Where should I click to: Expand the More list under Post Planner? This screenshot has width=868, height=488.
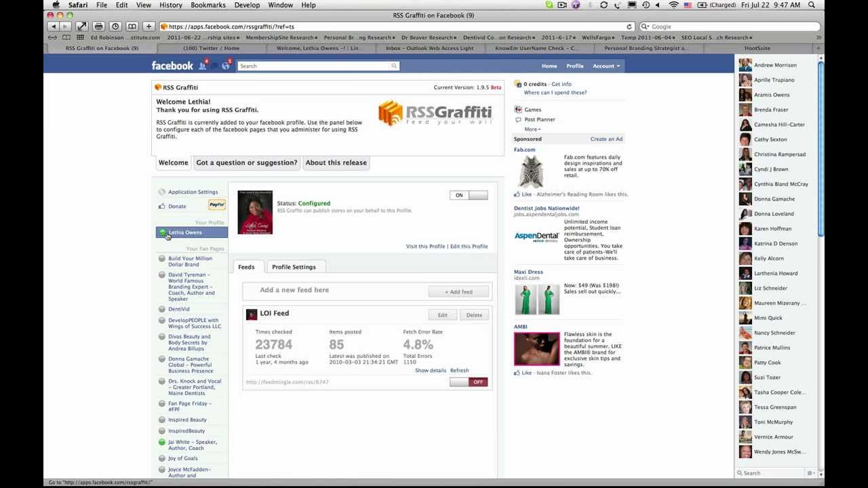click(532, 129)
